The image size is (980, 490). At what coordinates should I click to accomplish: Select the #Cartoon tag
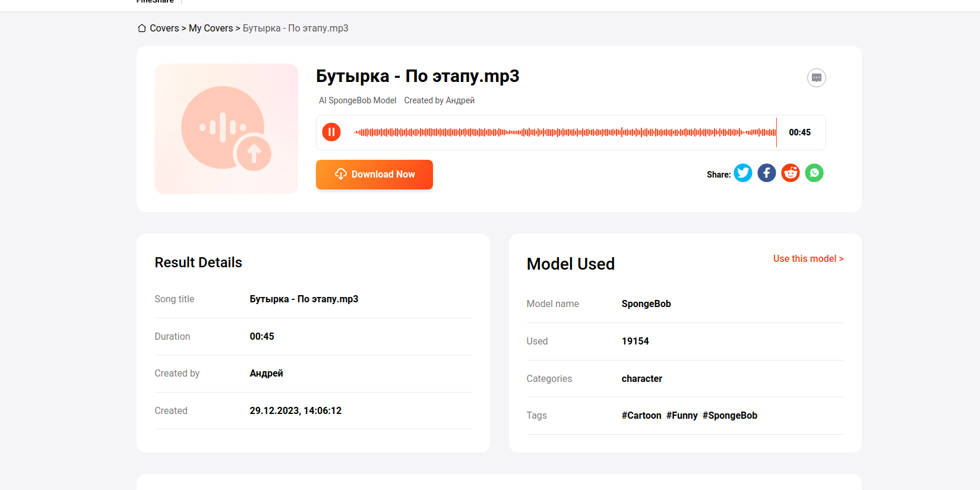pos(641,416)
